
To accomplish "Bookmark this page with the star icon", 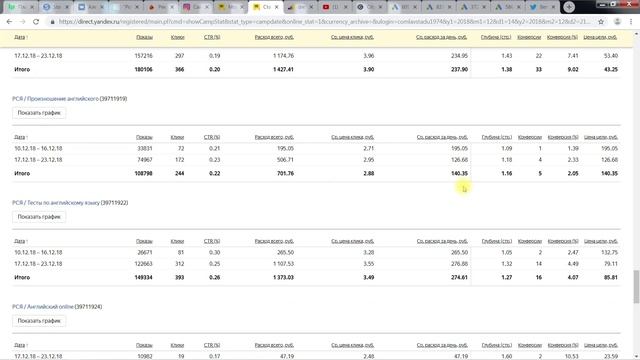I will 601,22.
